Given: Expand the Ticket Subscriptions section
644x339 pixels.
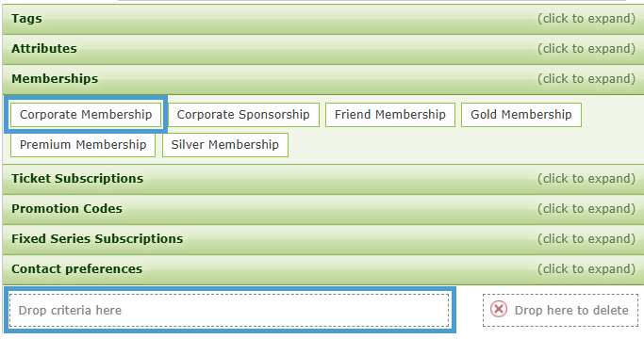Looking at the screenshot, I should click(x=323, y=179).
